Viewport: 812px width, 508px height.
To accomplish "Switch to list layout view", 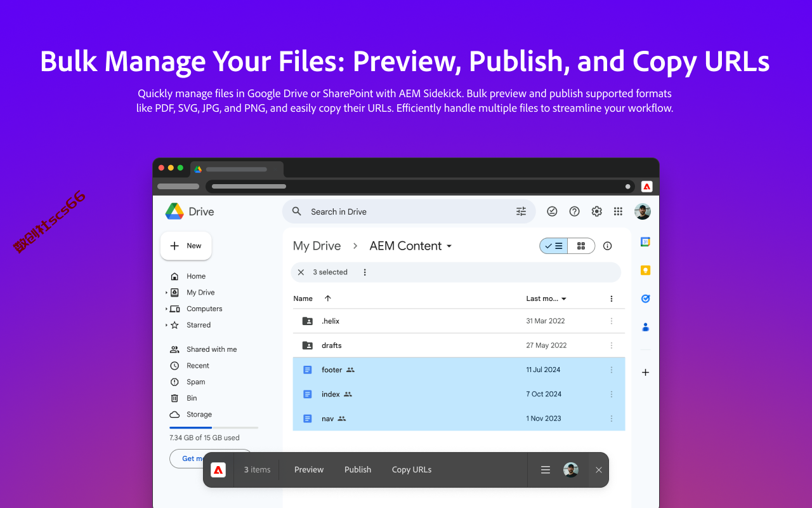I will coord(554,246).
